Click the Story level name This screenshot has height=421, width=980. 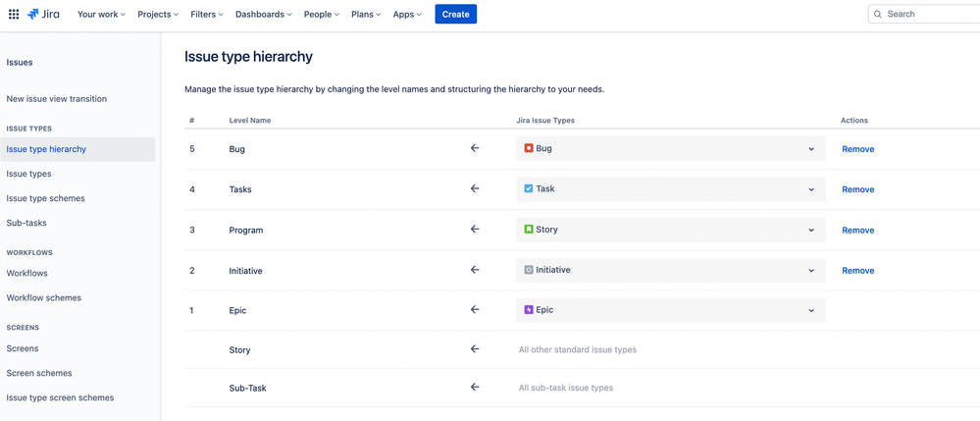(240, 349)
